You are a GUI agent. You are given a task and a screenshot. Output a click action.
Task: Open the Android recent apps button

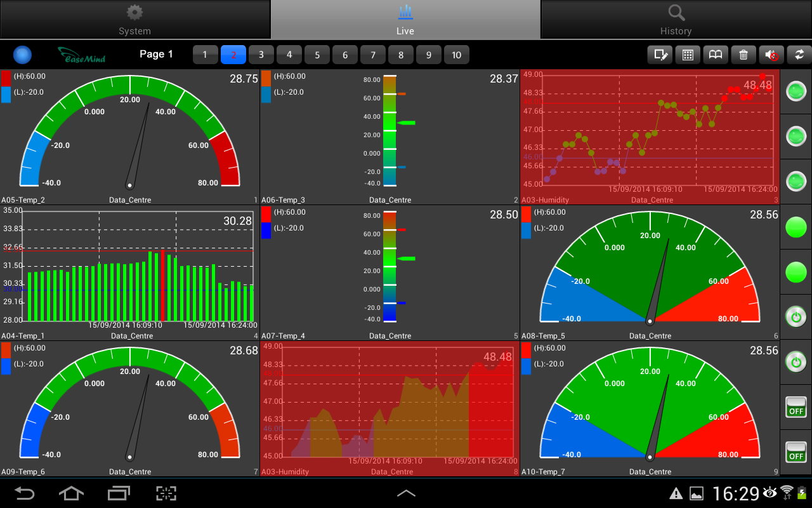119,493
